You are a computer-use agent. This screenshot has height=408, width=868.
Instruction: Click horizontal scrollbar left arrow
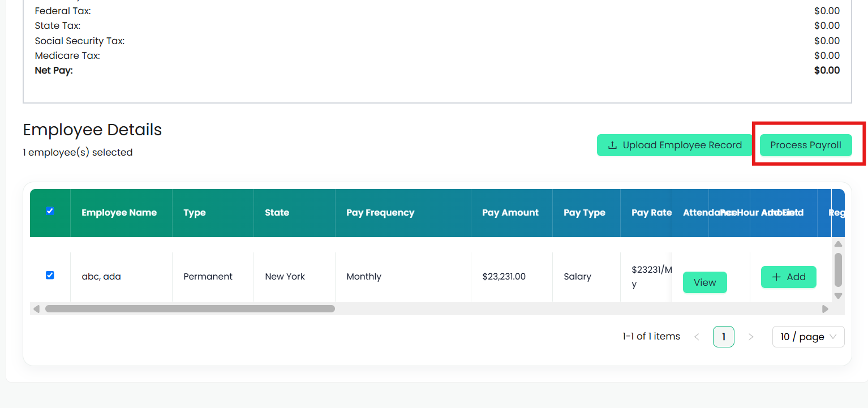(x=37, y=309)
